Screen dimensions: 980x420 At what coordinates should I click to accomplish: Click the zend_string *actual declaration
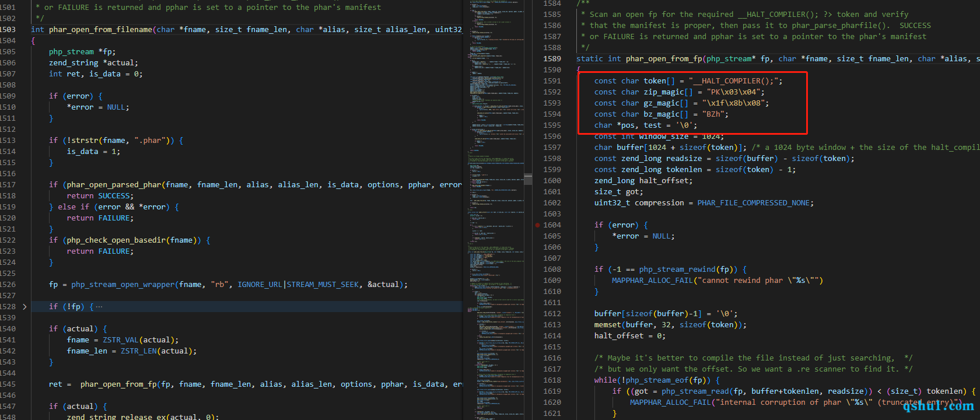[x=93, y=62]
